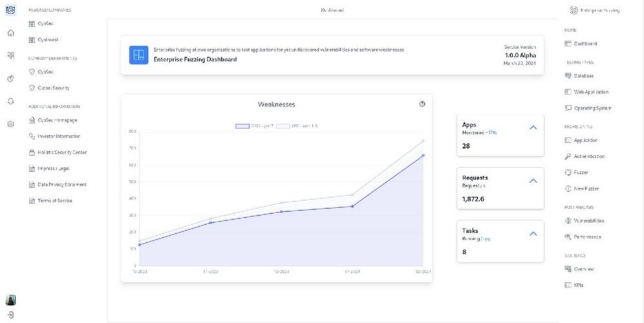644x323 pixels.
Task: Select Vulnerabilities in right navigation menu
Action: coord(588,221)
